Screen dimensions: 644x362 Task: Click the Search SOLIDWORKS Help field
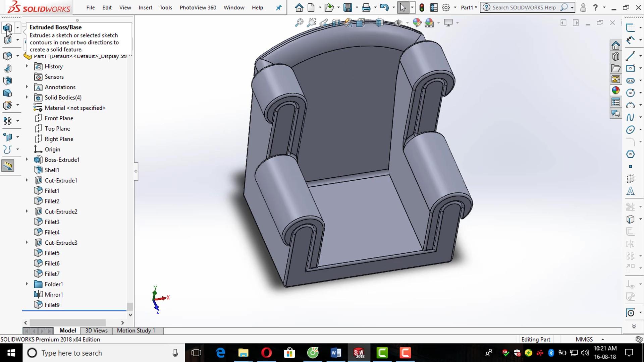click(524, 7)
